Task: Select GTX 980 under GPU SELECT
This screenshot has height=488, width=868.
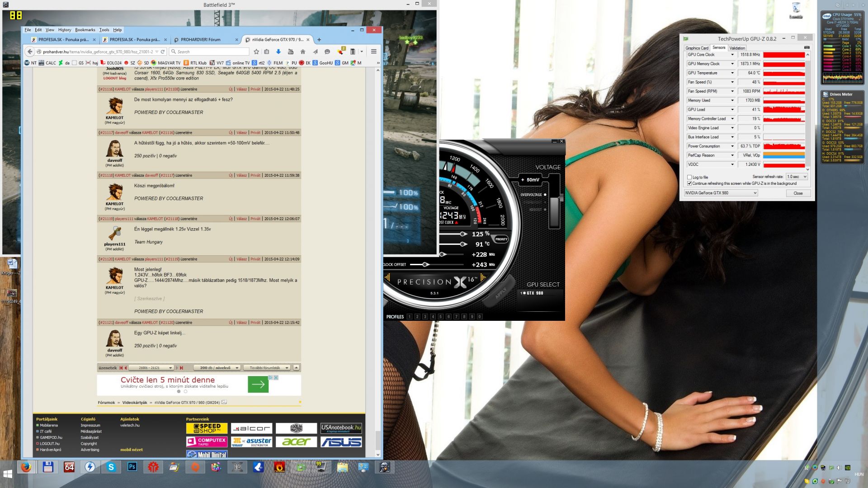Action: (532, 293)
